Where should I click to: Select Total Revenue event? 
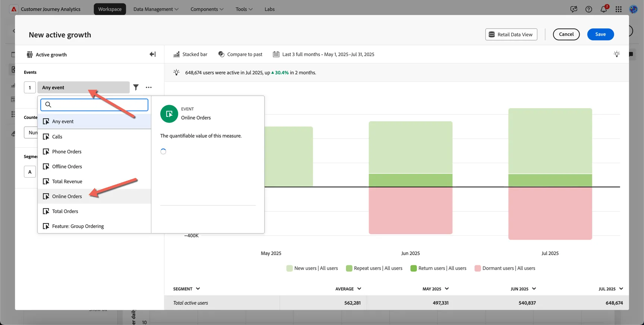click(x=94, y=181)
